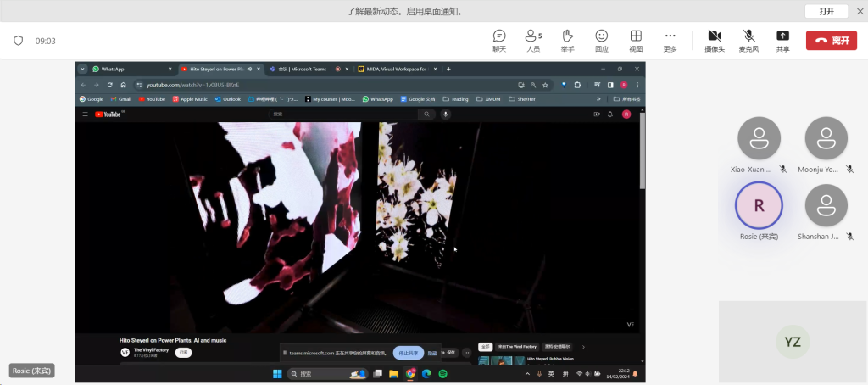Click the YouTube logo
Screen dimensions: 868x385
point(108,114)
